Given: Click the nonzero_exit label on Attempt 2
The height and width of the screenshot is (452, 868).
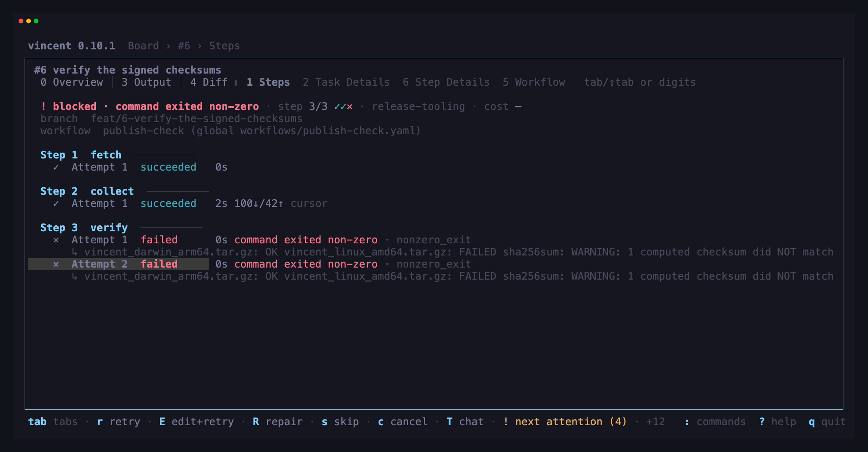Looking at the screenshot, I should (x=434, y=264).
